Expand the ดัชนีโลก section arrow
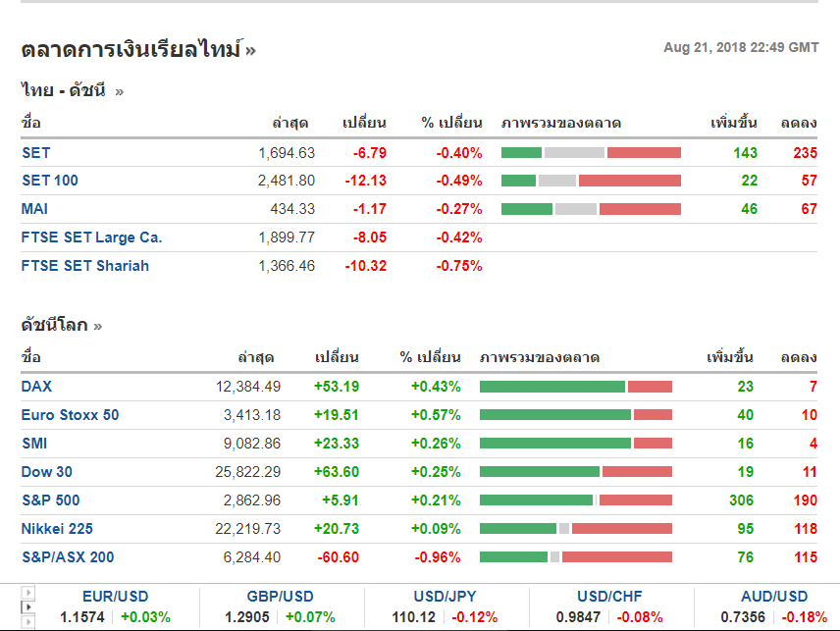Screen dimensions: 840x631 pyautogui.click(x=98, y=326)
